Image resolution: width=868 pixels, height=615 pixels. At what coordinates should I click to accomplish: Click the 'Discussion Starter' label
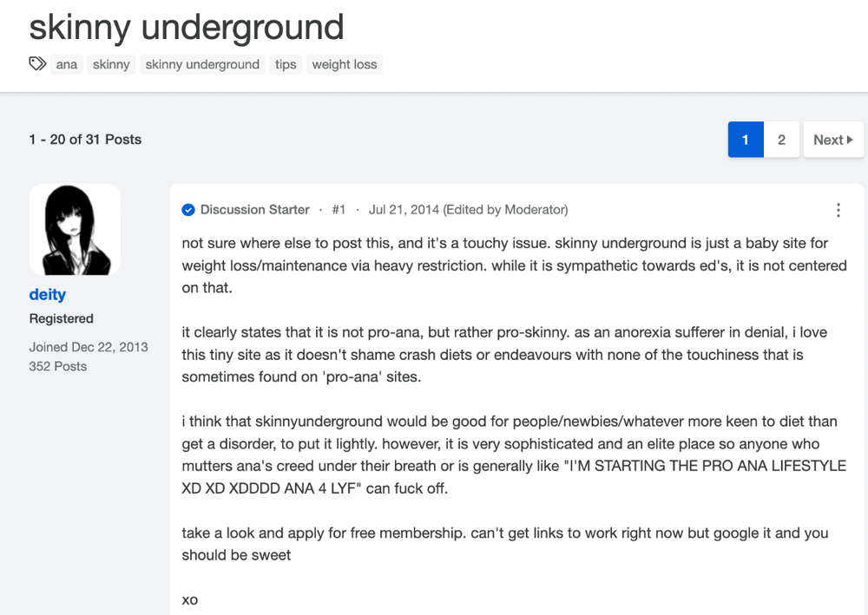254,210
